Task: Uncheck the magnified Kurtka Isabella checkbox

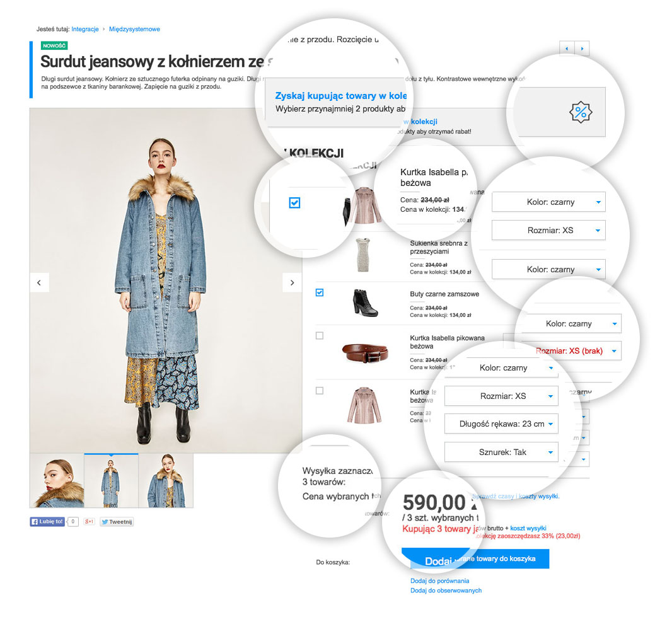Action: click(294, 203)
